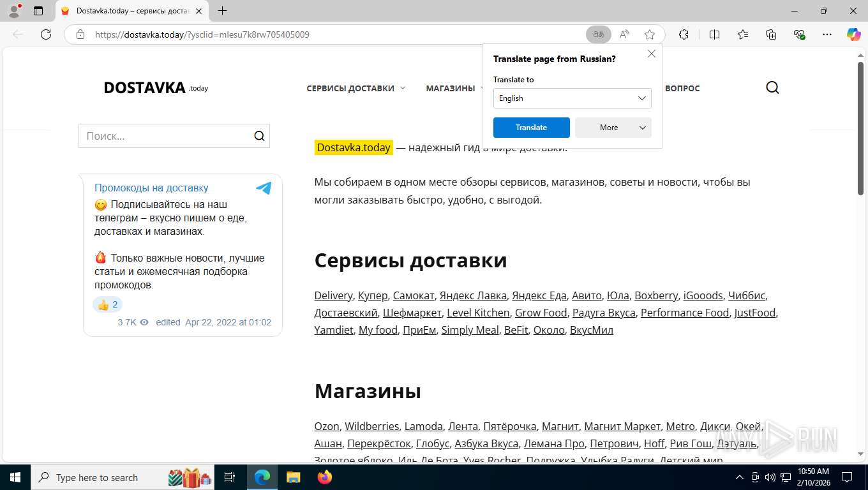Open the Boxberry link
Image resolution: width=868 pixels, height=490 pixels.
pyautogui.click(x=656, y=295)
